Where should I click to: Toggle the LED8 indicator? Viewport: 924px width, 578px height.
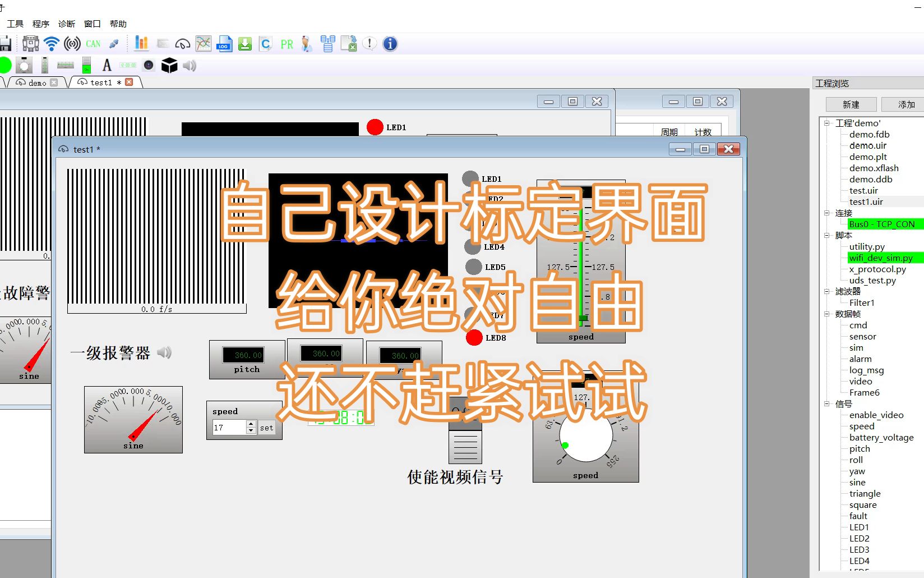point(473,338)
